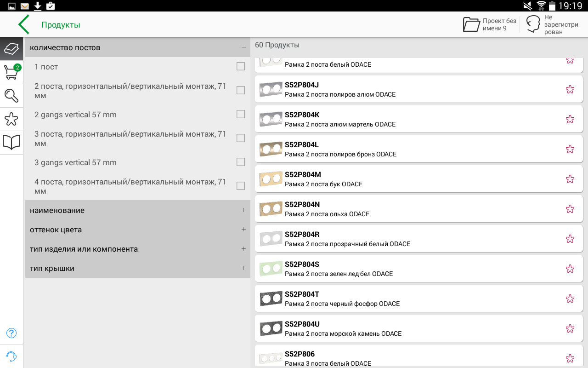Favorite product S52P806 with star

pos(570,358)
